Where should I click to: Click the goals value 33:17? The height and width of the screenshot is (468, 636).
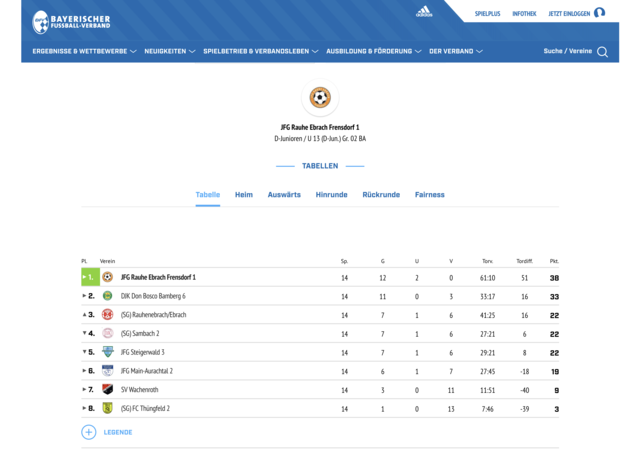click(488, 296)
